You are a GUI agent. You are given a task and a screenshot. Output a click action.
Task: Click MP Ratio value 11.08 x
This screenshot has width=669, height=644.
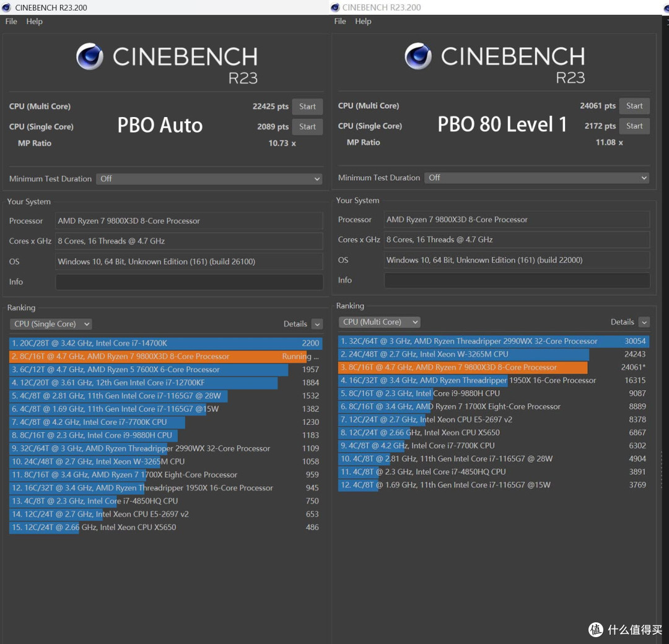(x=610, y=142)
